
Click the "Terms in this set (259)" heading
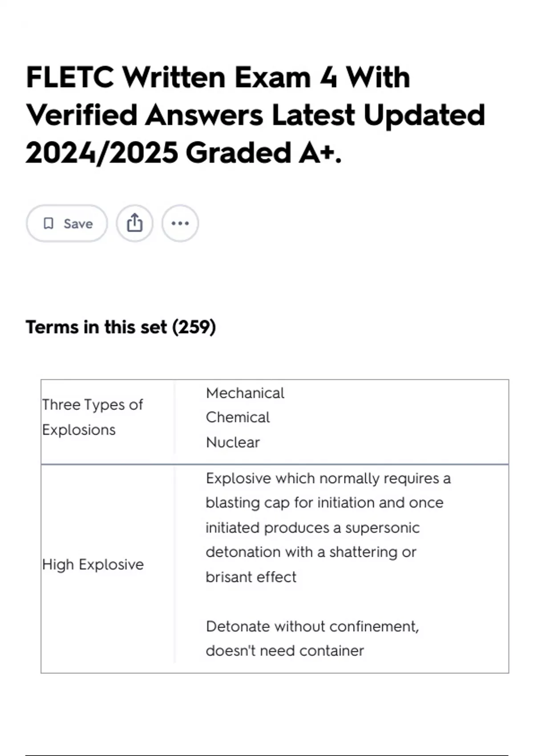click(x=121, y=327)
